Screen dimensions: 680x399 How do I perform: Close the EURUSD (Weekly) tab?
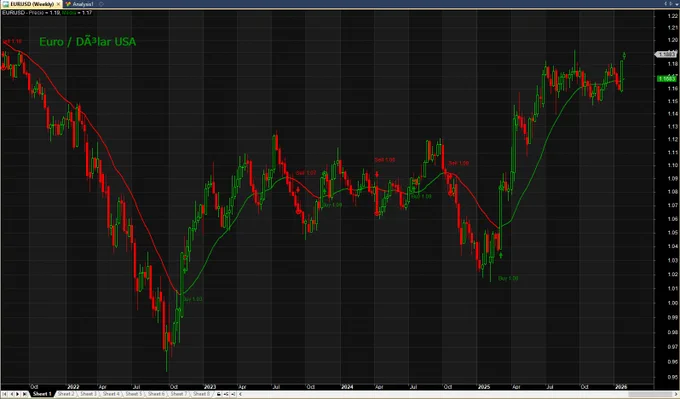(x=59, y=4)
